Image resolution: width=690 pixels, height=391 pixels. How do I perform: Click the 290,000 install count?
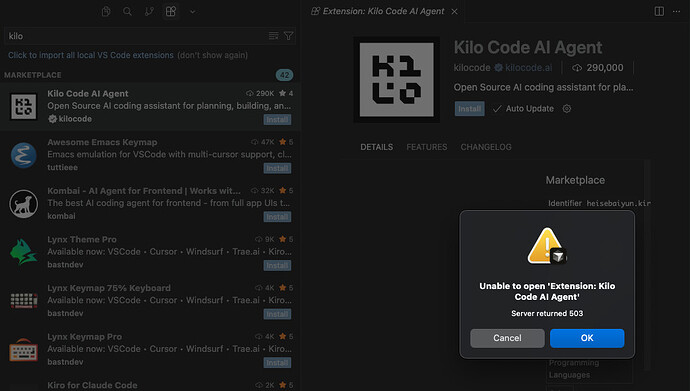pyautogui.click(x=598, y=68)
